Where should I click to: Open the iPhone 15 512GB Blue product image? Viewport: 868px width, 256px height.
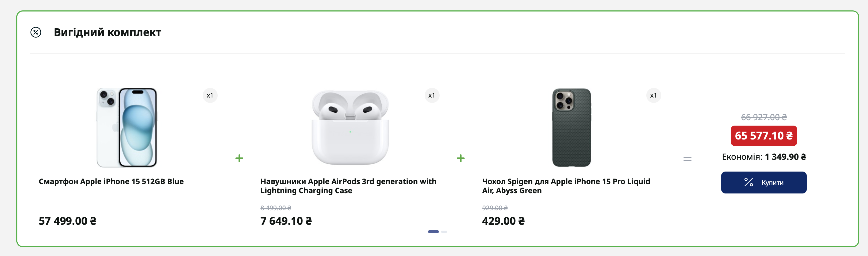(127, 127)
